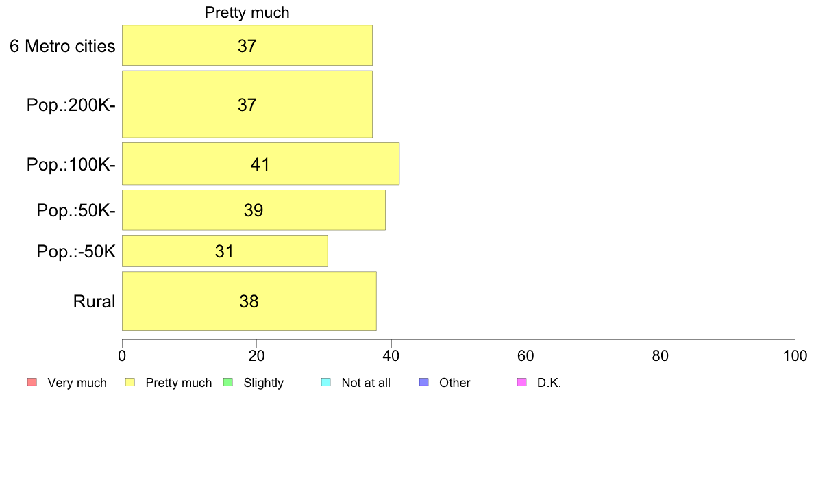814x504 pixels.
Task: Click the Rural axis label
Action: [x=94, y=301]
